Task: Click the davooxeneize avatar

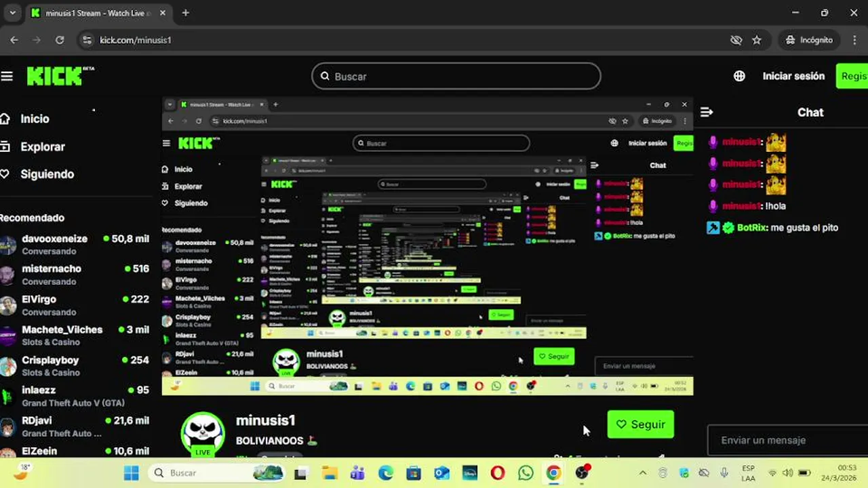Action: pyautogui.click(x=7, y=245)
